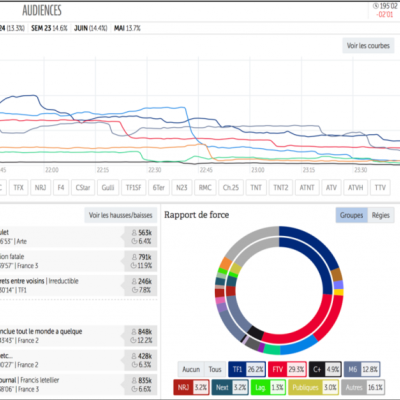Toggle the TF1 group legend filter
Screen dimensions: 400x400
(247, 369)
